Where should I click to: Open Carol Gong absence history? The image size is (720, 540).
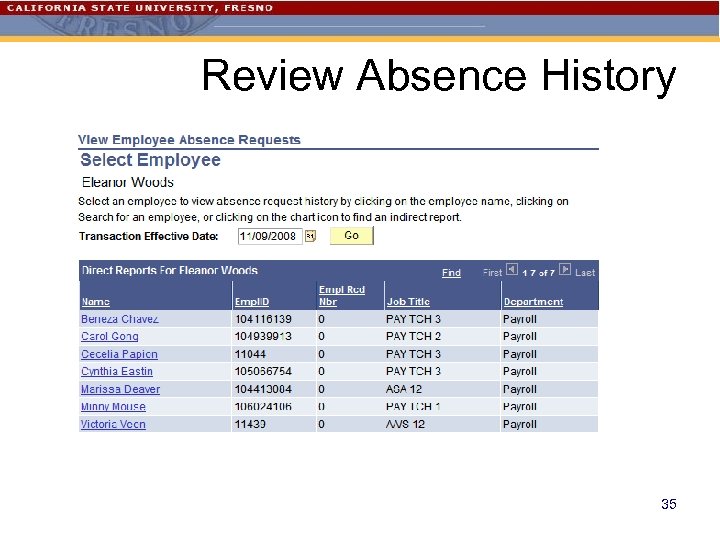tap(110, 336)
